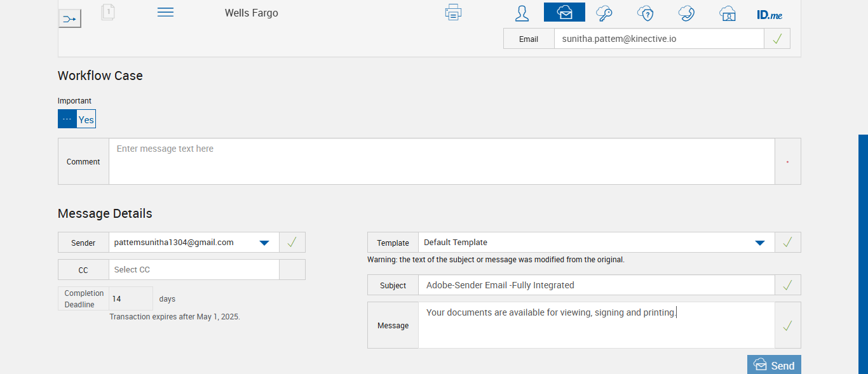Click the Send button
This screenshot has width=868, height=374.
(774, 365)
